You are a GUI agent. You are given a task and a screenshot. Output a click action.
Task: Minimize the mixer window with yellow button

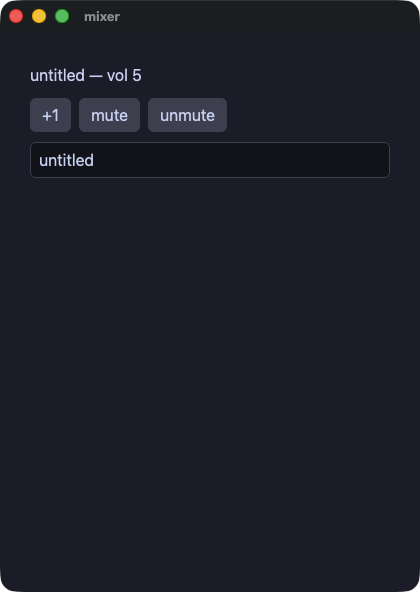click(39, 16)
